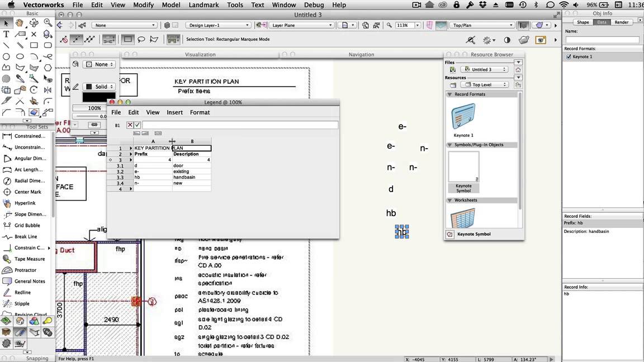Viewport: 644px width, 362px height.
Task: Toggle Rectangular Marquee mode button
Action: click(x=127, y=40)
